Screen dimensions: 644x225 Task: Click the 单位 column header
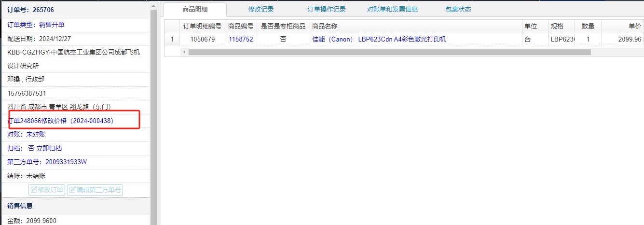(x=535, y=26)
